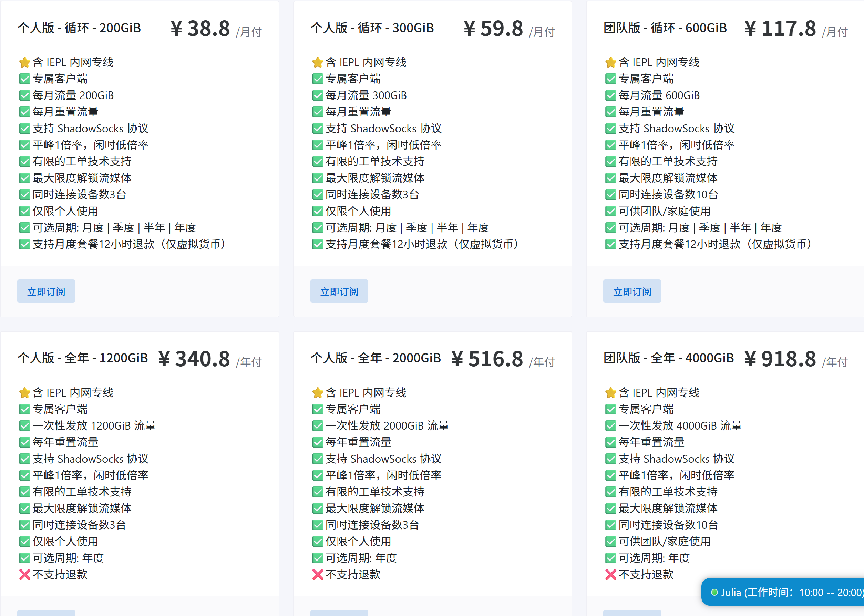Click 每月重置流量 in the 200GiB plan

(x=65, y=112)
